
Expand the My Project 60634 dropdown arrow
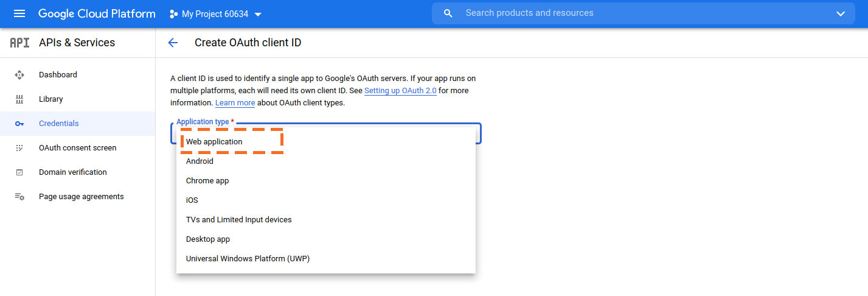[x=258, y=14]
